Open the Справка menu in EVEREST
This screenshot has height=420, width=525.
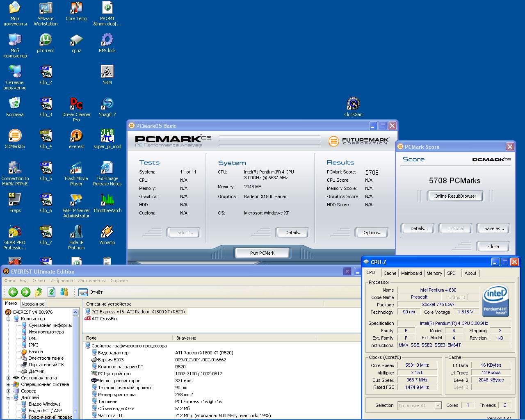coord(119,281)
